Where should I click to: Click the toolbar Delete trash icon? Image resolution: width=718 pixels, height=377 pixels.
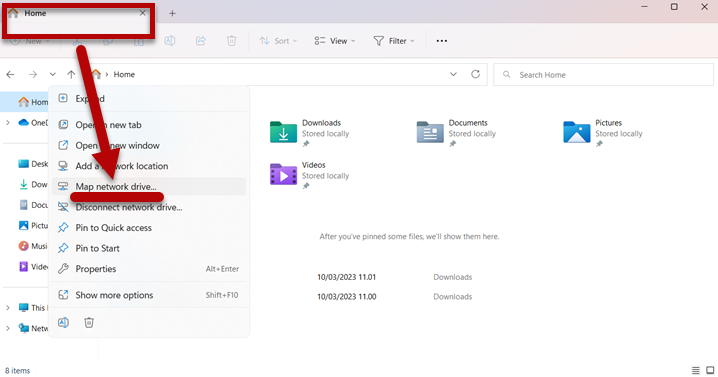231,41
